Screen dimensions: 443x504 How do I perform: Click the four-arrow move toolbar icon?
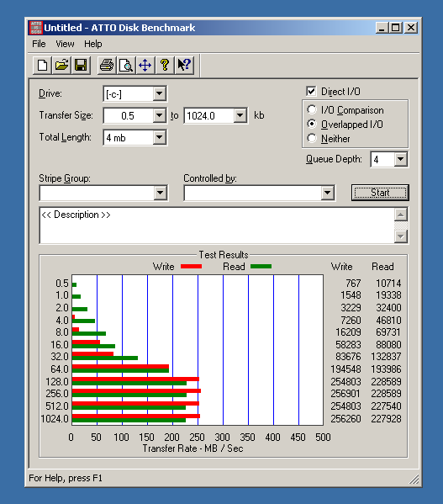[145, 66]
